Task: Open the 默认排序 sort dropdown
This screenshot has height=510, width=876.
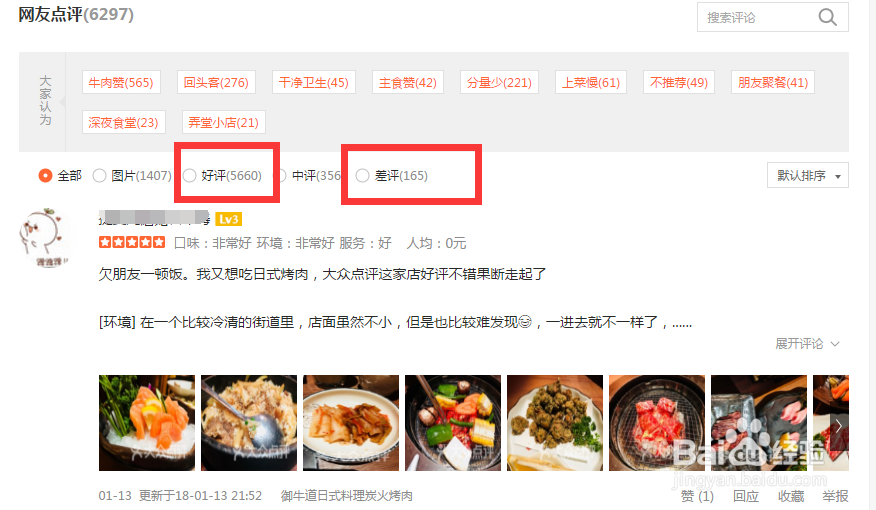Action: pyautogui.click(x=808, y=175)
